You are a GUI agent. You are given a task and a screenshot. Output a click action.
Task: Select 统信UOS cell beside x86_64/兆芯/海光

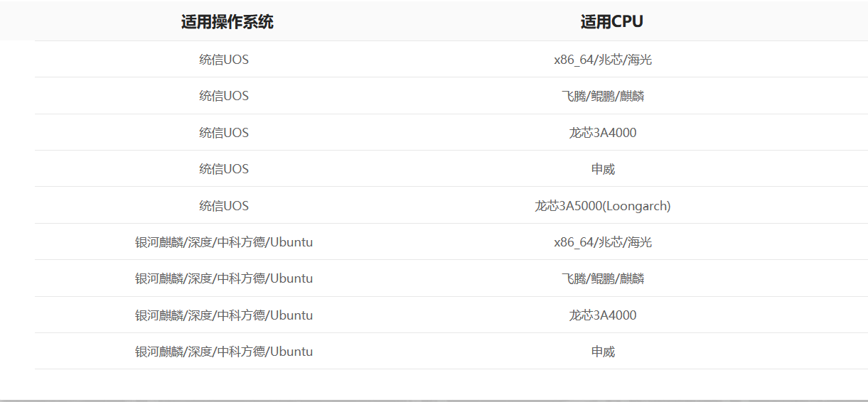tap(224, 60)
